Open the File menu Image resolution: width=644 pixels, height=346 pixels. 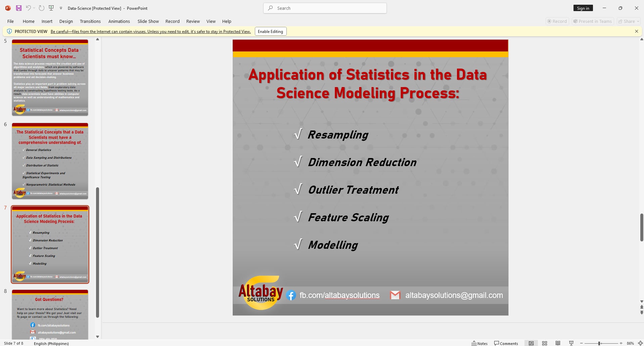(x=11, y=21)
